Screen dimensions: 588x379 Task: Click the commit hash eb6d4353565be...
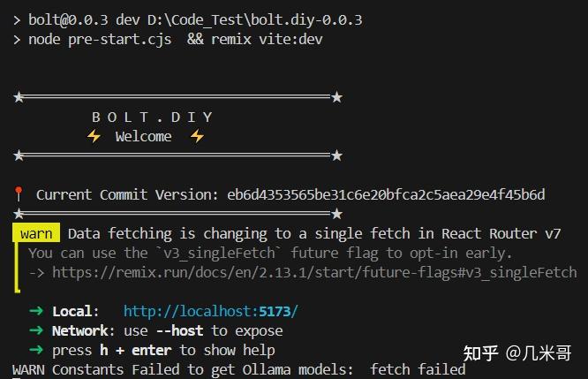(x=386, y=194)
